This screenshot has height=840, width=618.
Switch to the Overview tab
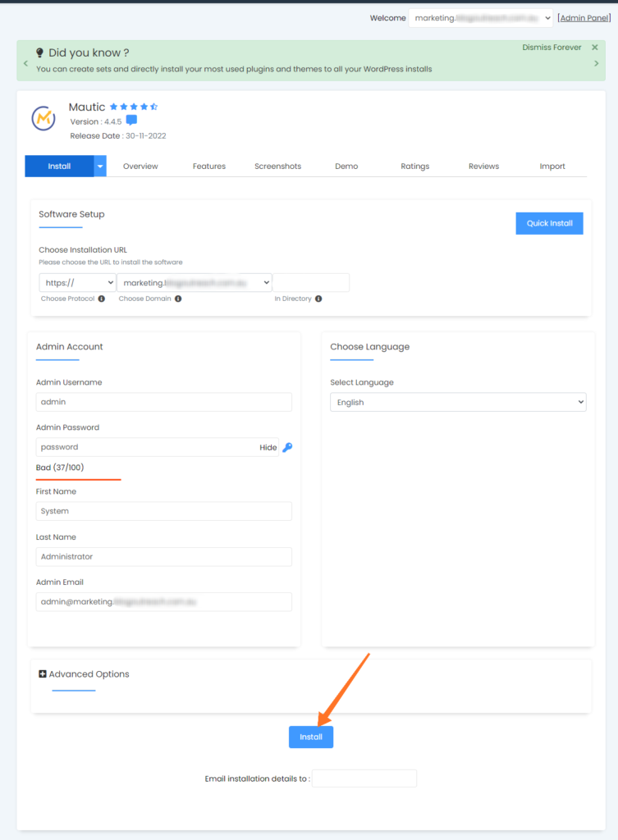tap(140, 166)
